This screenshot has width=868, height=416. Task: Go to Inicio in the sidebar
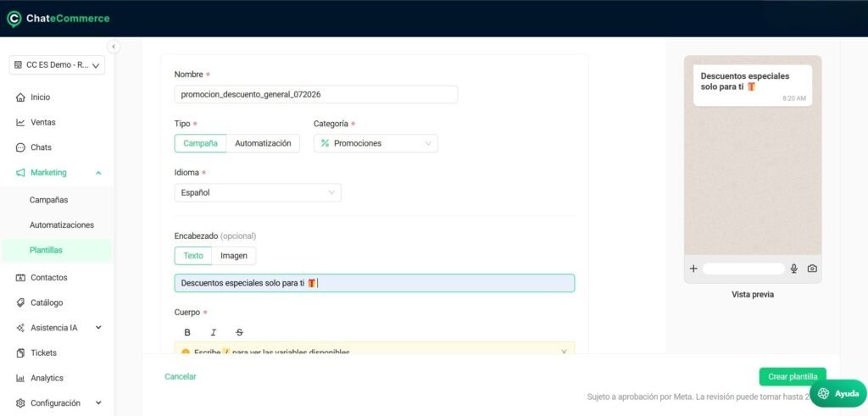click(x=40, y=97)
